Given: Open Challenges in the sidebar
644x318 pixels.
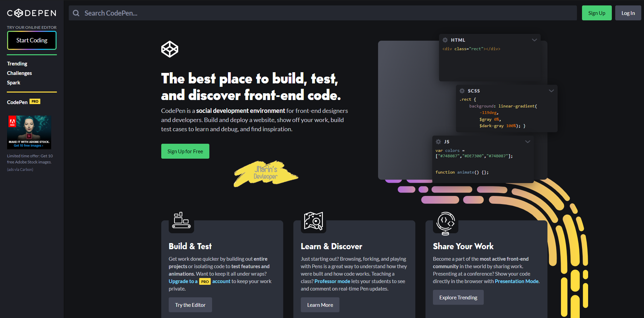Looking at the screenshot, I should click(19, 73).
